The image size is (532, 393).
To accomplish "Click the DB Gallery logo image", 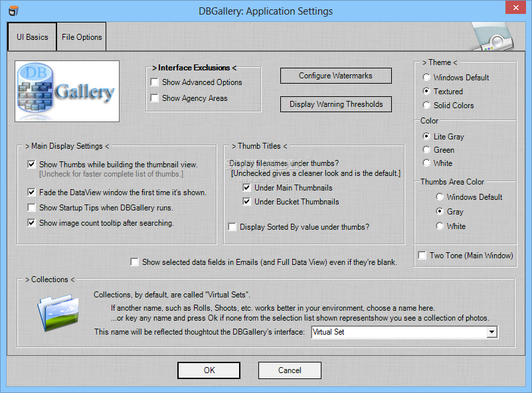I will [67, 91].
